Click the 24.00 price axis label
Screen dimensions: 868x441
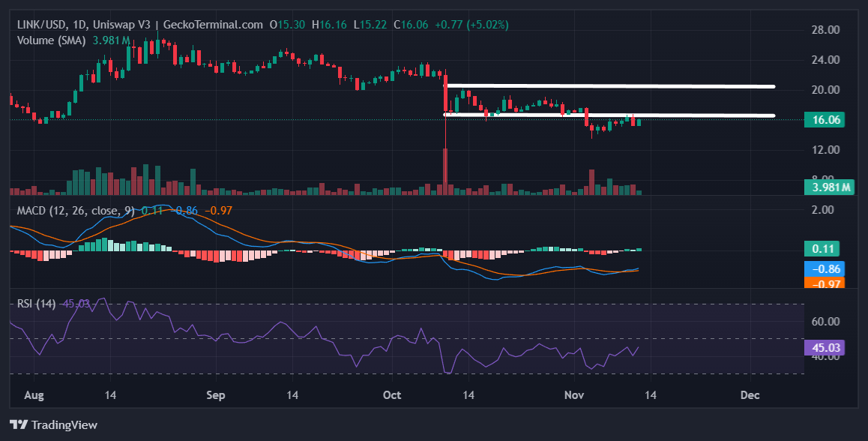pyautogui.click(x=825, y=60)
